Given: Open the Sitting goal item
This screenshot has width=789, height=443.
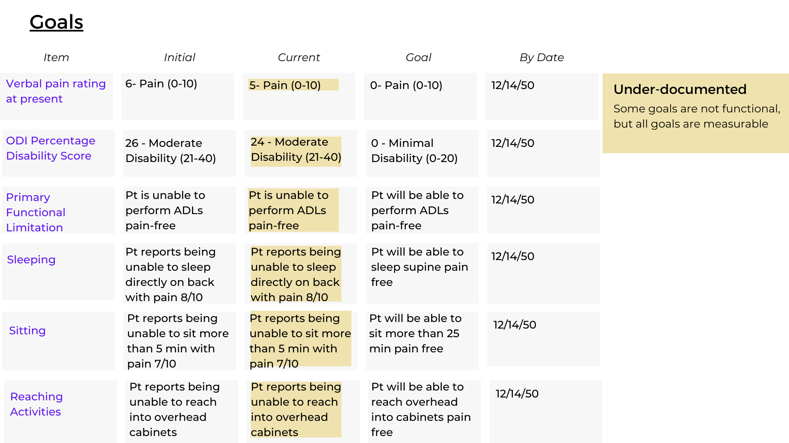Looking at the screenshot, I should (x=27, y=330).
